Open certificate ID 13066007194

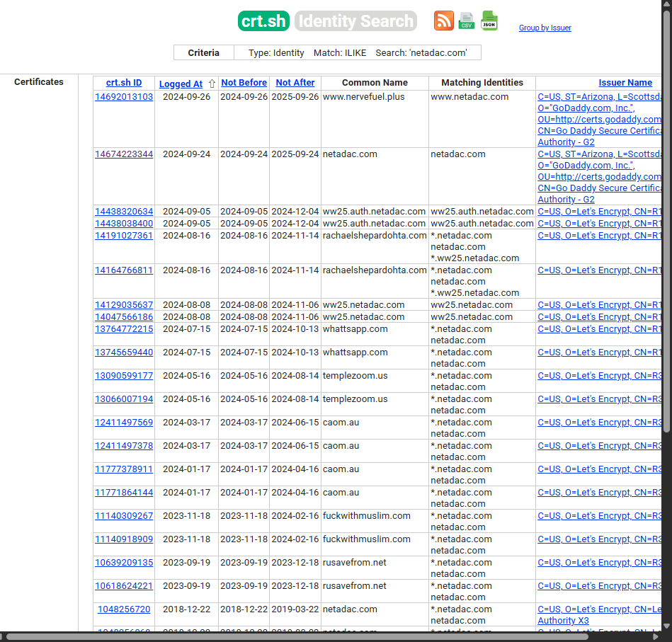point(124,399)
